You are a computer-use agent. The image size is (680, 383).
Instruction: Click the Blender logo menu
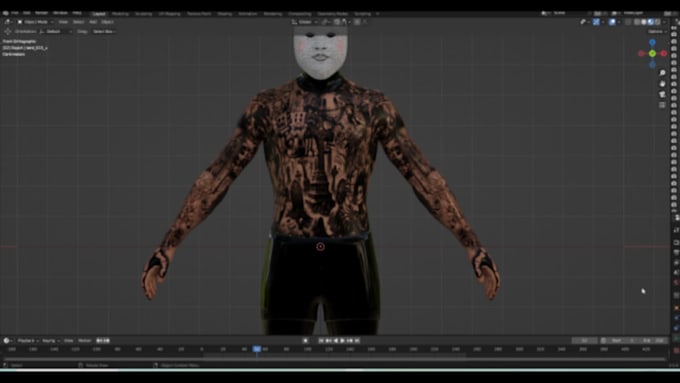click(x=6, y=13)
